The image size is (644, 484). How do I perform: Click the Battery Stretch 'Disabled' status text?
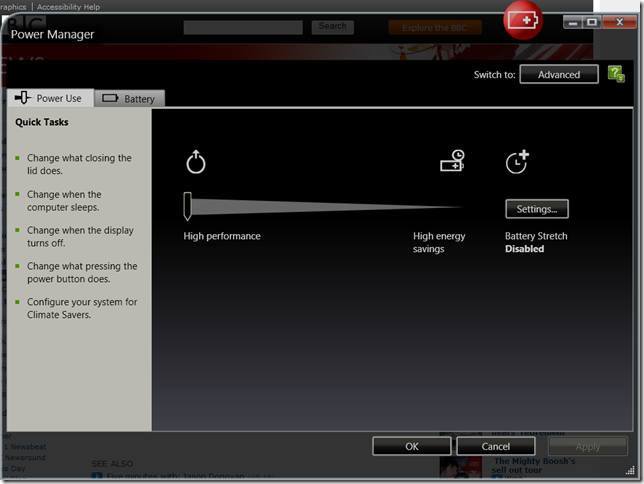click(524, 249)
